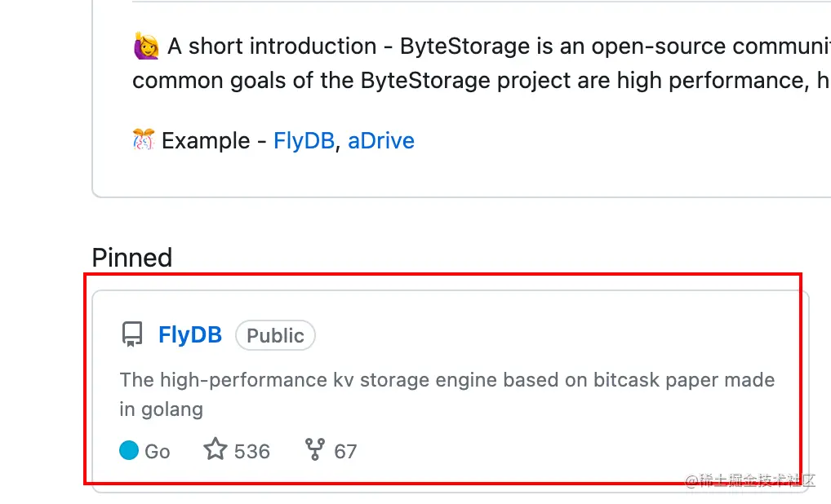Viewport: 831px width, 504px height.
Task: Click the 稀土掘金技术社区 watermark
Action: click(751, 480)
